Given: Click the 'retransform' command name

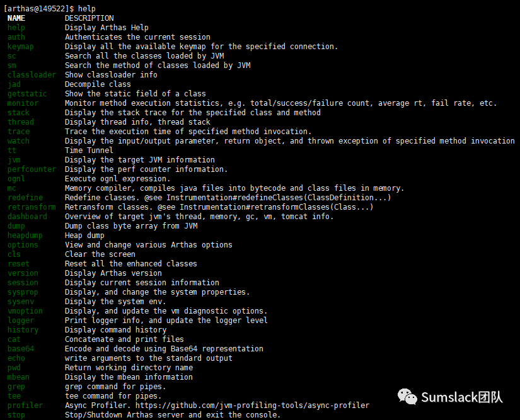Looking at the screenshot, I should tap(32, 207).
